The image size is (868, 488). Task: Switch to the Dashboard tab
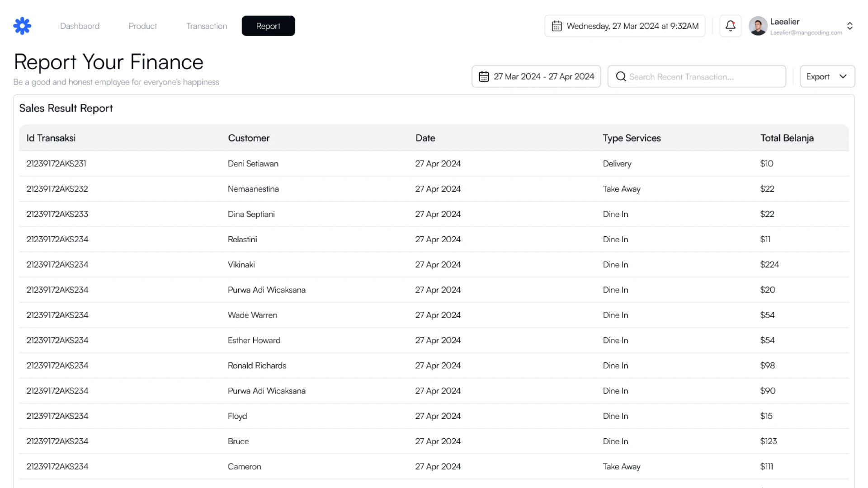(x=80, y=26)
